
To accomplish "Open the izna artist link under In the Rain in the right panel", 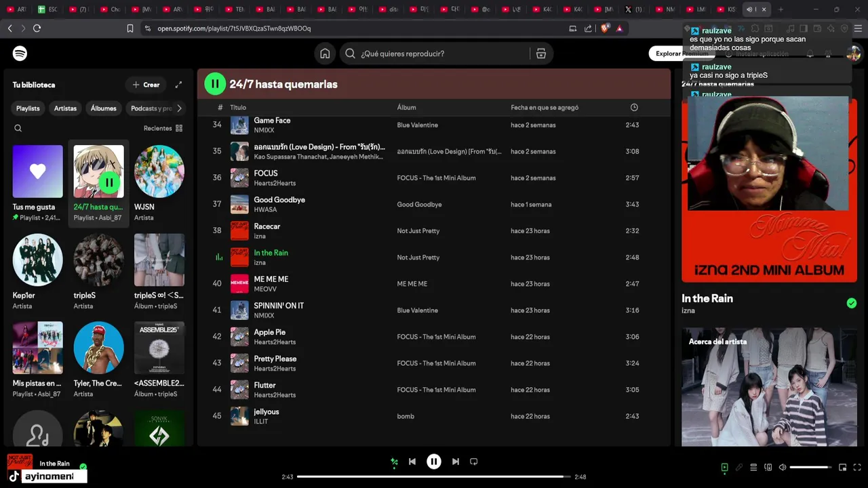I will (x=688, y=310).
